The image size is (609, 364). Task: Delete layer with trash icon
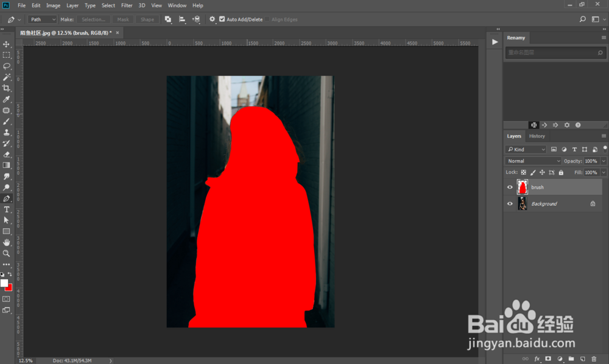(x=594, y=359)
